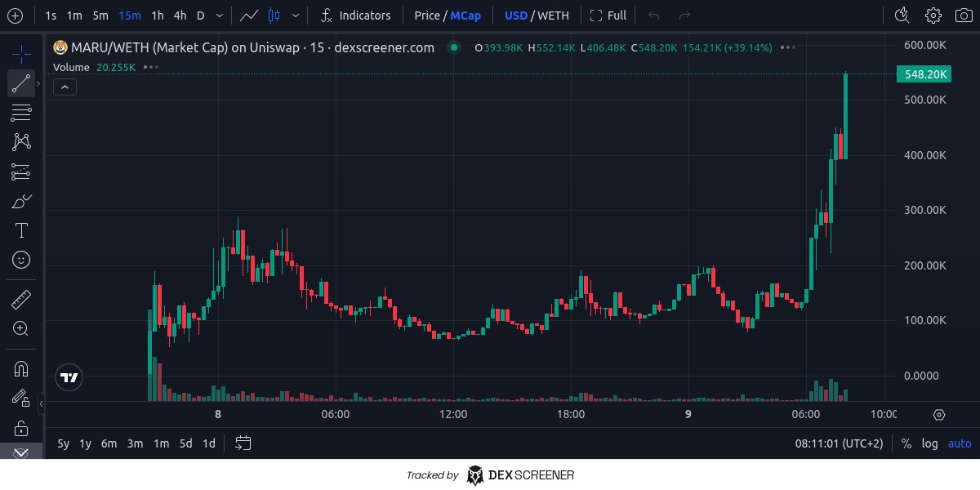This screenshot has height=490, width=980.
Task: Toggle USD / WETH denomination
Action: [537, 15]
